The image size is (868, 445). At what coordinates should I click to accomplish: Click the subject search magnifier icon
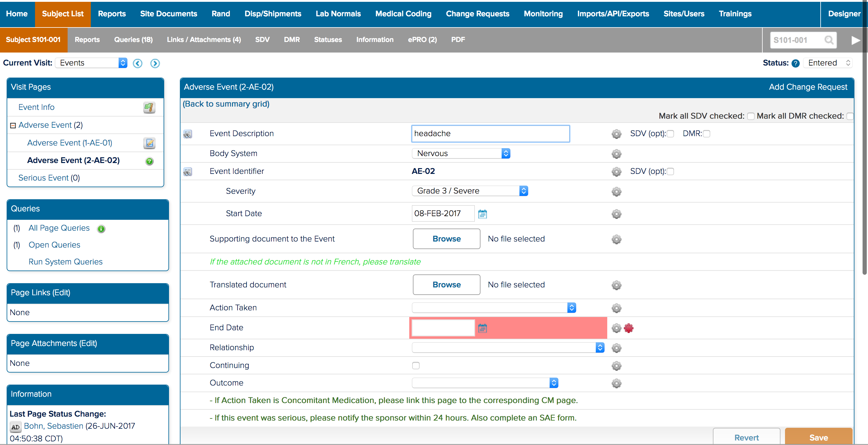click(828, 40)
